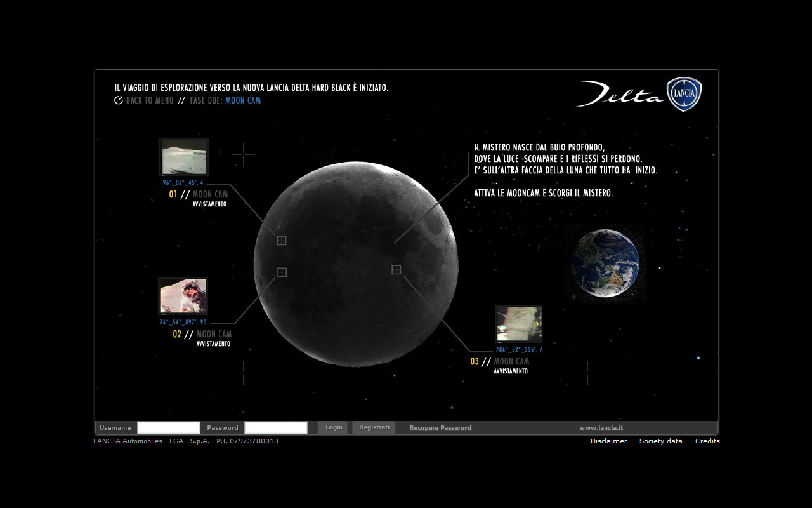Click AVVISTAMENTO text under Moon Cam 01
This screenshot has height=508, width=812.
(209, 204)
